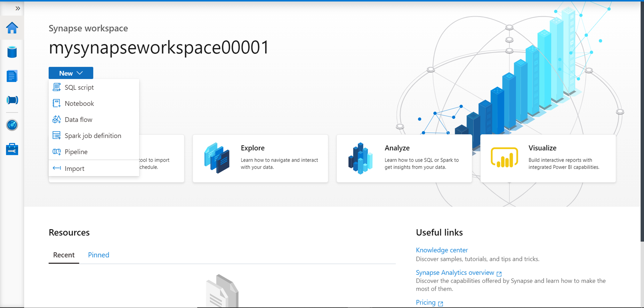Viewport: 644px width, 308px height.
Task: Click the Resources section heading
Action: [x=69, y=232]
